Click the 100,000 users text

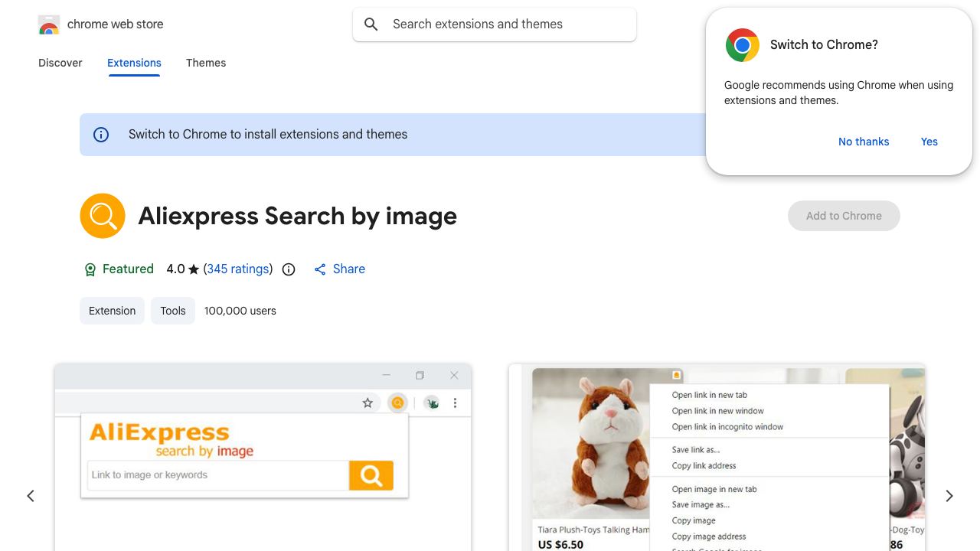point(240,311)
